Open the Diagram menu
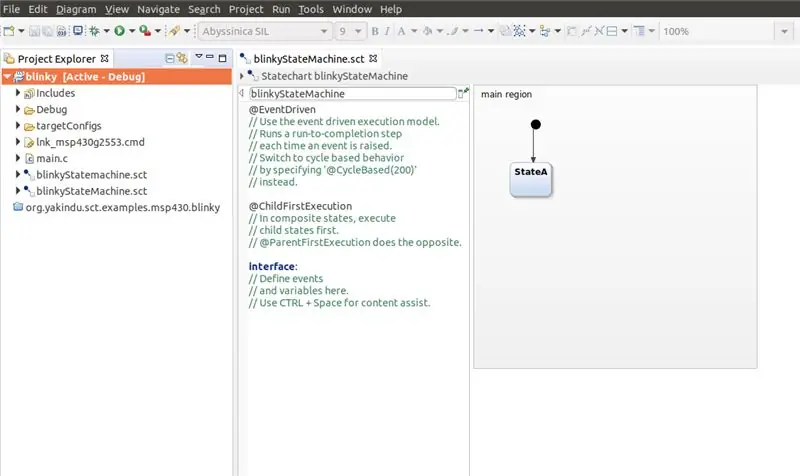 [76, 9]
